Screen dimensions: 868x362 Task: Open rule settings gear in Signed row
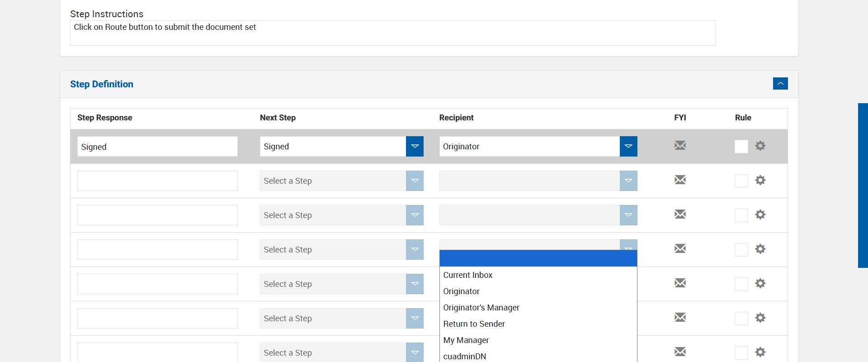coord(760,146)
